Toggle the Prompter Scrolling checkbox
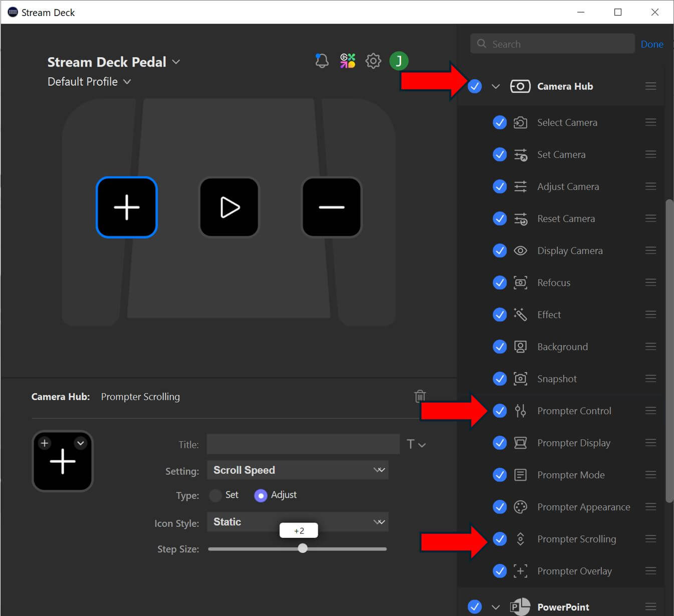 pyautogui.click(x=500, y=539)
